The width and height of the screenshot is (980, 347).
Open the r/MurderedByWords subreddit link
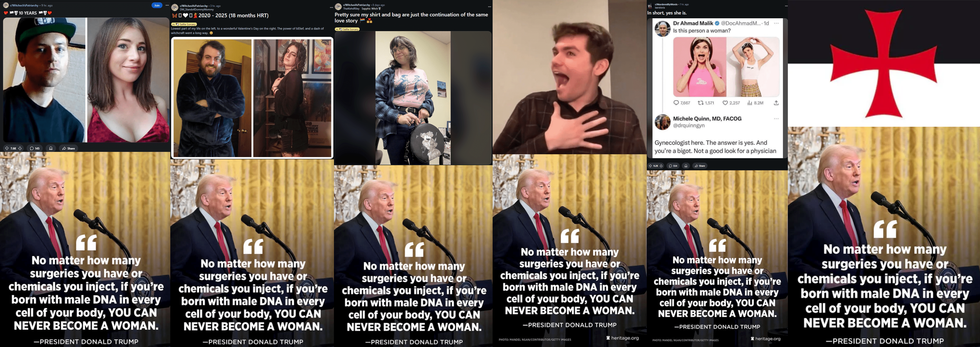666,4
